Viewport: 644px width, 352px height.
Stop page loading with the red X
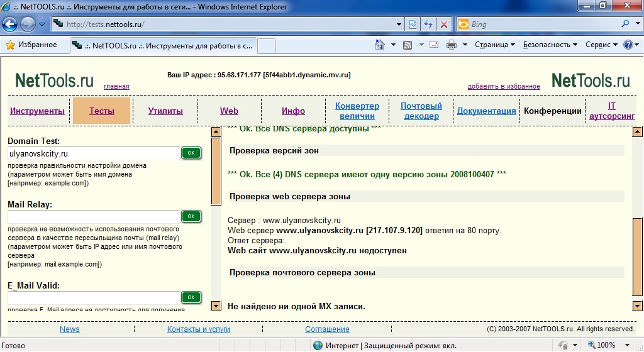pos(444,25)
